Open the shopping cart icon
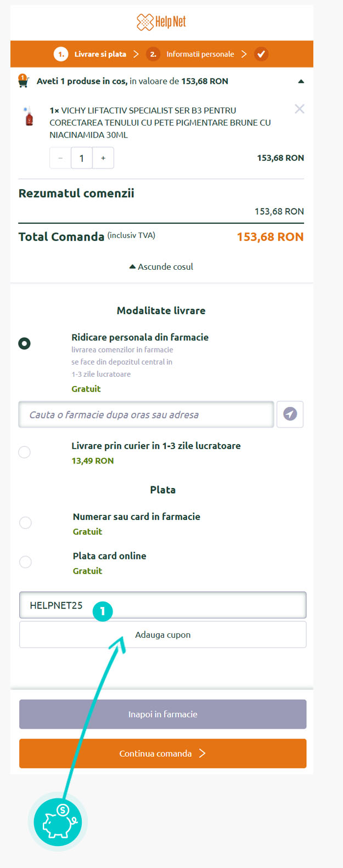Screen dimensions: 343x868 [x=23, y=81]
